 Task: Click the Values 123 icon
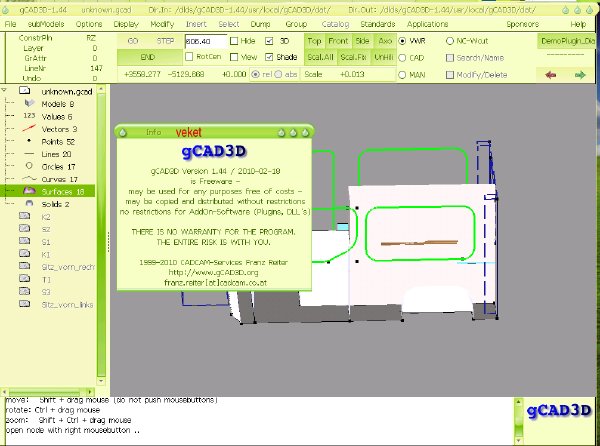[29, 116]
